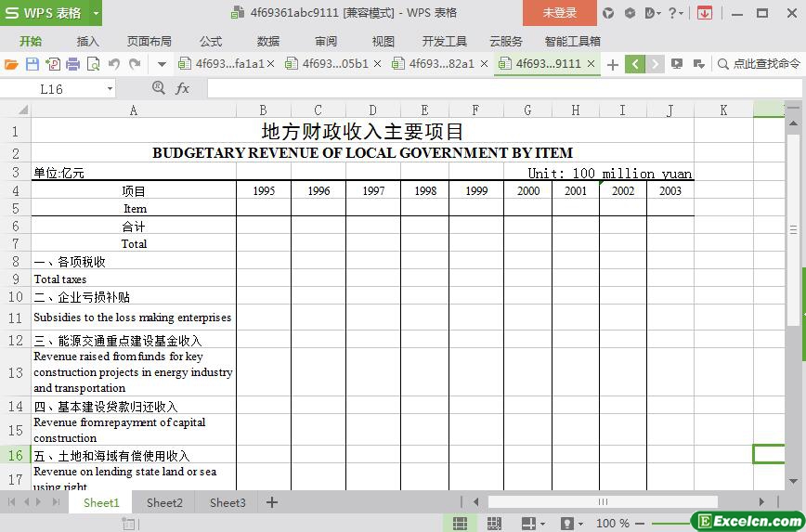Viewport: 806px width, 532px height.
Task: Click the green previous tab arrow
Action: click(635, 64)
